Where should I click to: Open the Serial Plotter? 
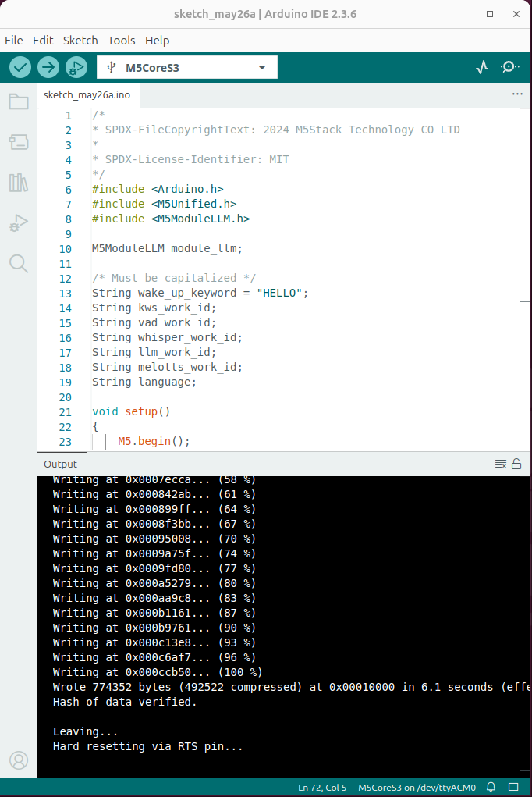[482, 67]
